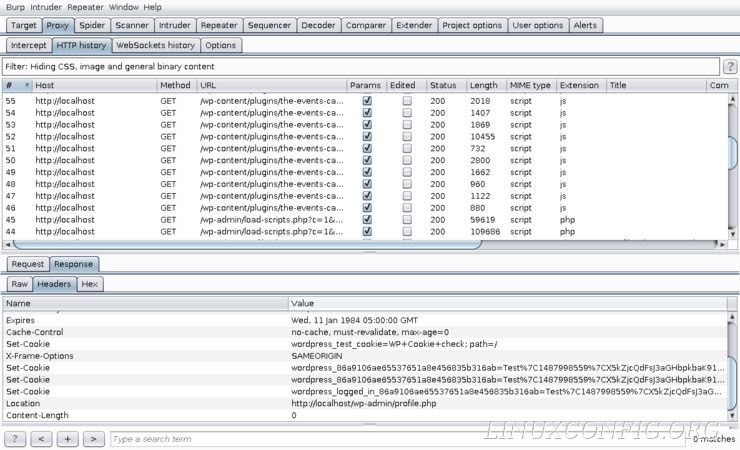Switch to the Intruder tab
Viewport: 740px width, 450px height.
pyautogui.click(x=174, y=25)
